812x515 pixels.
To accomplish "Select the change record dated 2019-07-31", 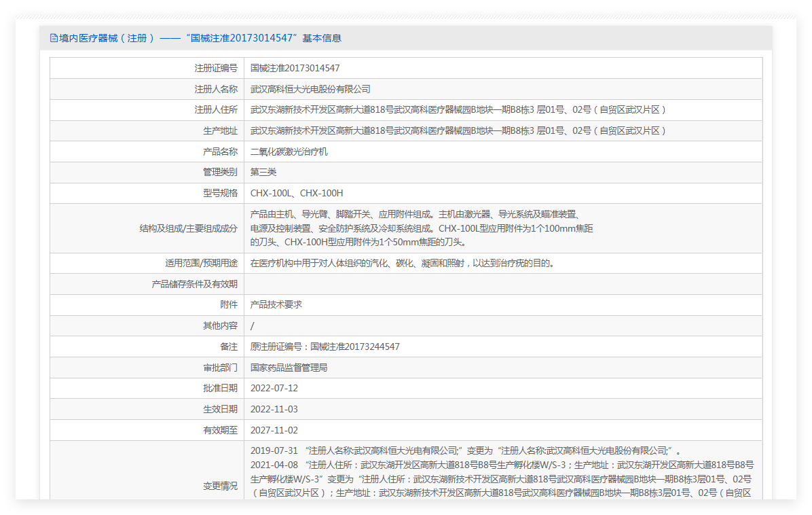I will (466, 450).
